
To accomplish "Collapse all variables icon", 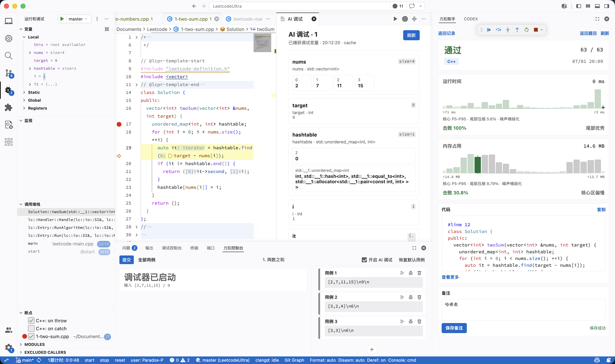I will click(x=107, y=29).
